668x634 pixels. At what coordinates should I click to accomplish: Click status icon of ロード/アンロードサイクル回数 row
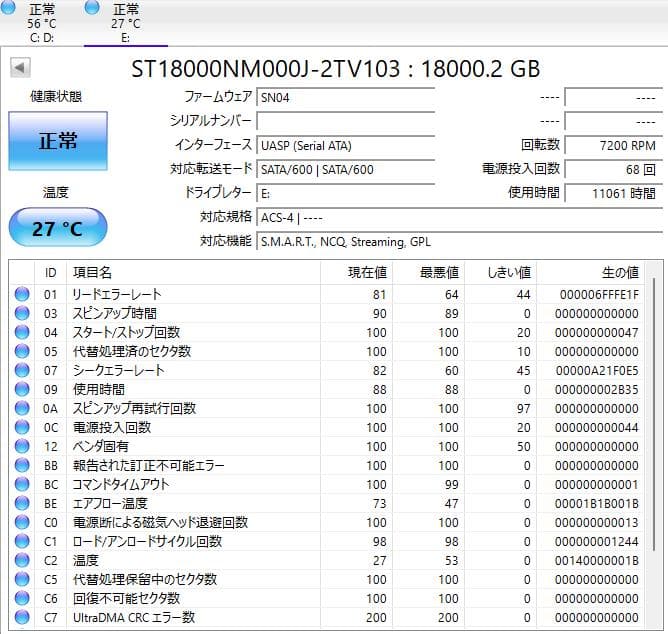pyautogui.click(x=22, y=541)
